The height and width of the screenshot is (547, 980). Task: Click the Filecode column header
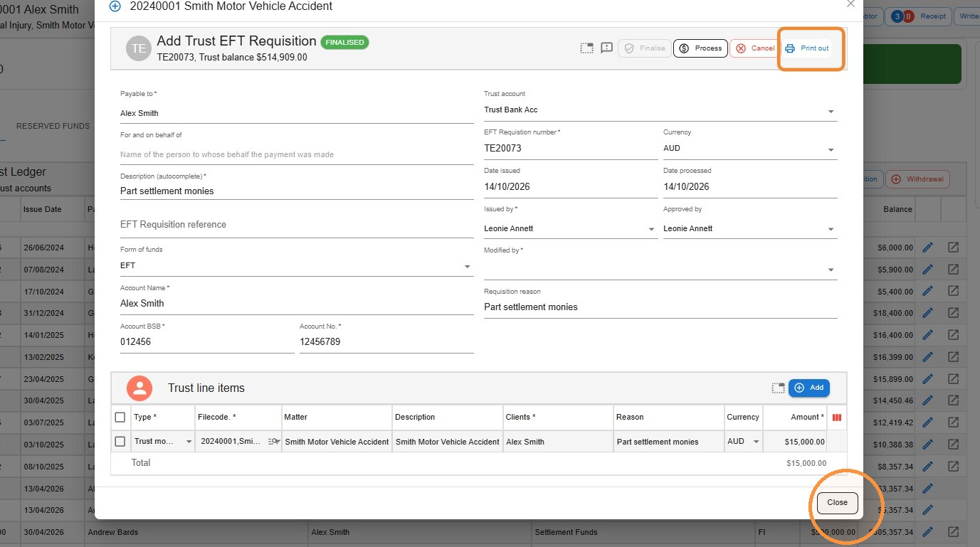pyautogui.click(x=238, y=417)
